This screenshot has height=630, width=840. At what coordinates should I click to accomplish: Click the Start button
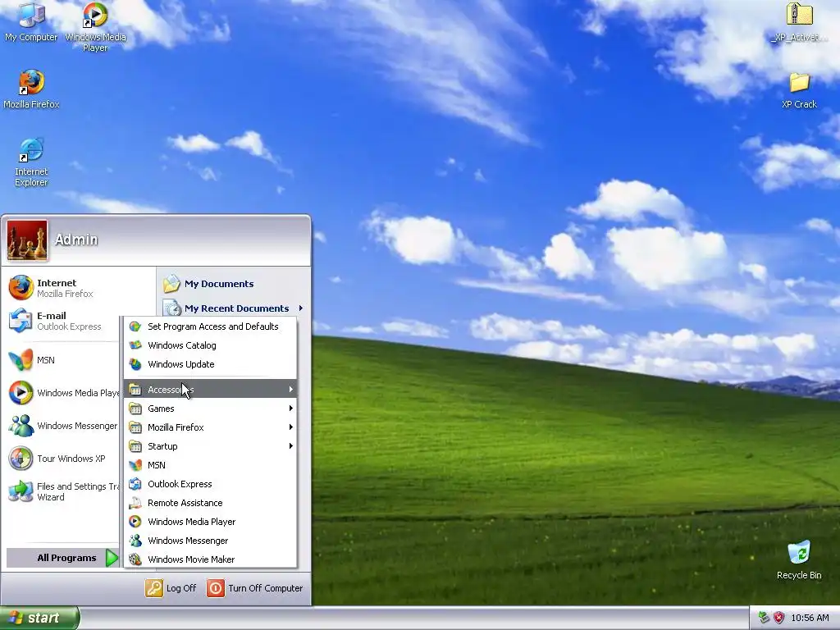click(x=39, y=618)
